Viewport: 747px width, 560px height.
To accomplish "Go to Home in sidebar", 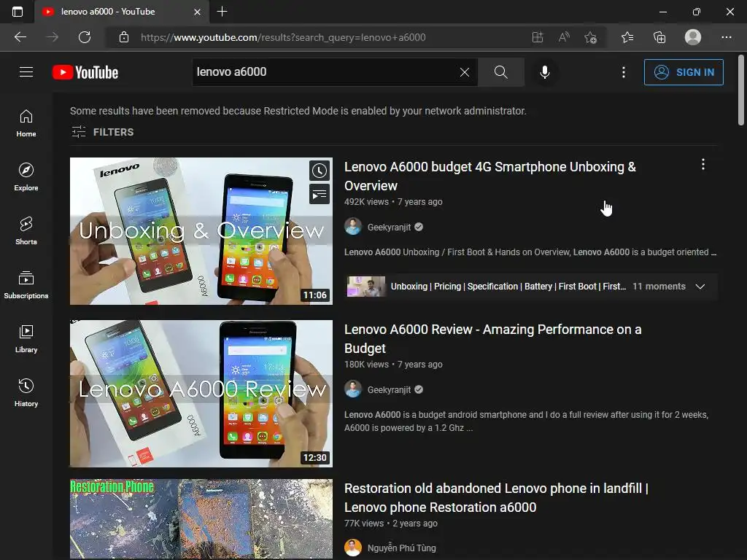I will 26,122.
